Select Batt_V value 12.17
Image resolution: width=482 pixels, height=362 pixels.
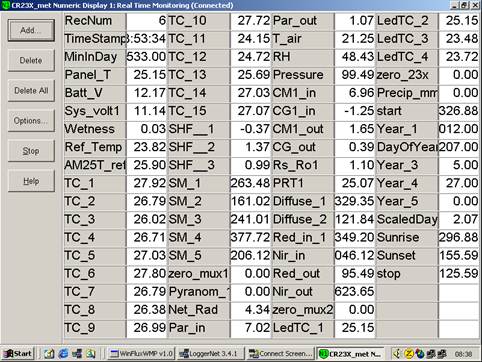[x=146, y=93]
